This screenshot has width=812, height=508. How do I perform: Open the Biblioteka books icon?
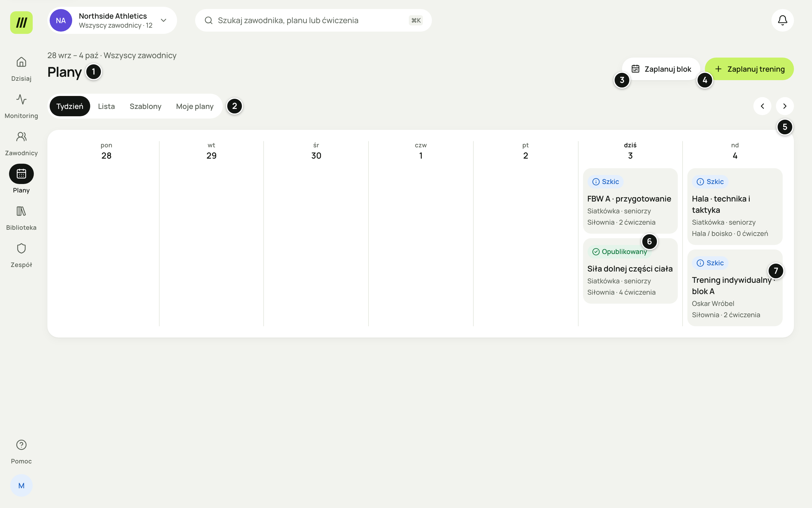tap(21, 211)
